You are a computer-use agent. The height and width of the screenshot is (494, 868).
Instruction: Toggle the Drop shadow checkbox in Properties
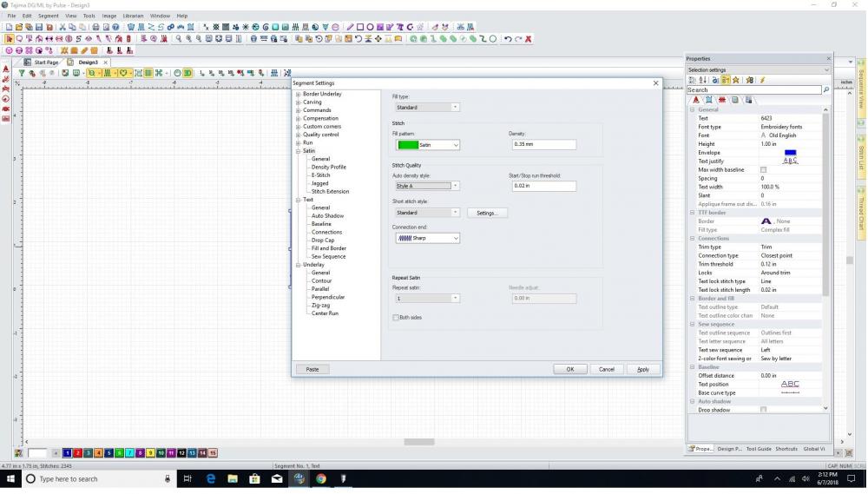763,410
